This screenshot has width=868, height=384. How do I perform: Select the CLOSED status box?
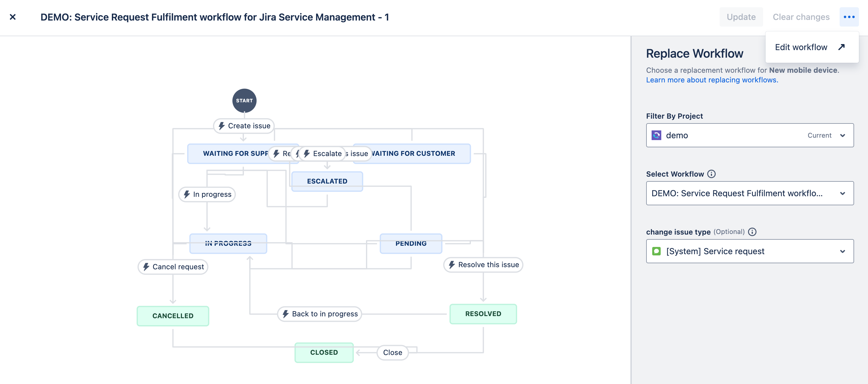pyautogui.click(x=324, y=352)
